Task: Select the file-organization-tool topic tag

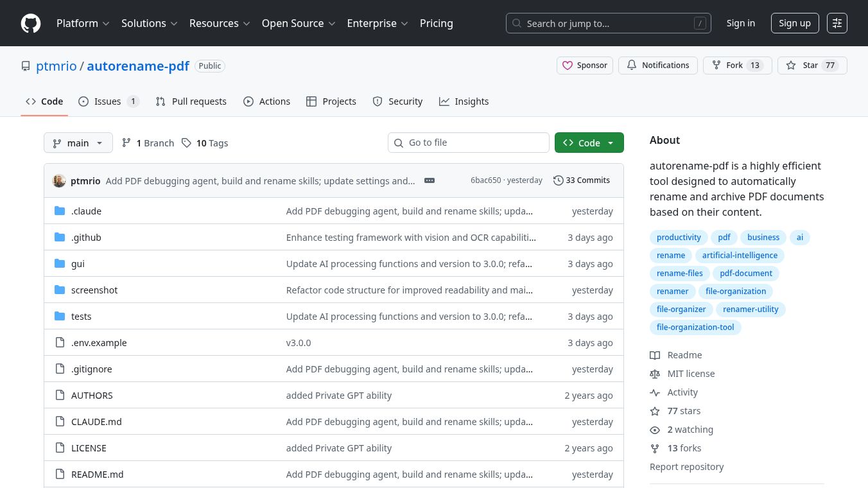Action: [x=695, y=327]
